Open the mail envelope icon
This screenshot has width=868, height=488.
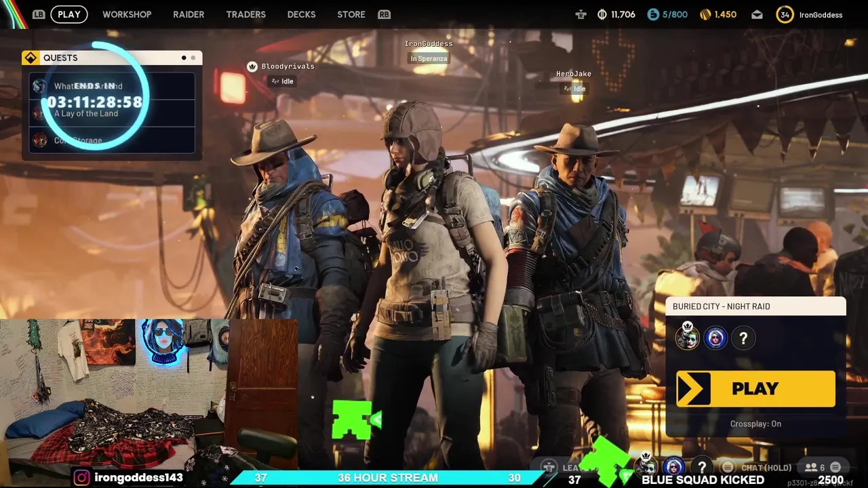757,14
